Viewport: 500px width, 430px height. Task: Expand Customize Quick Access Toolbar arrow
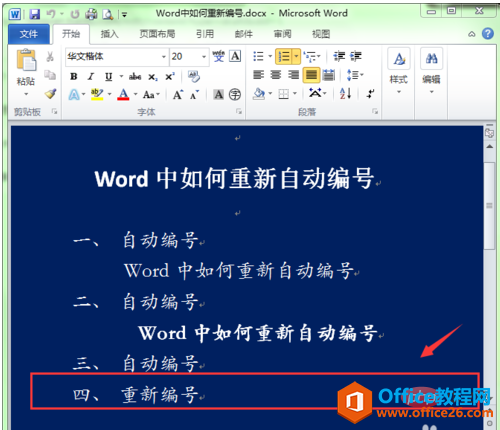[124, 15]
